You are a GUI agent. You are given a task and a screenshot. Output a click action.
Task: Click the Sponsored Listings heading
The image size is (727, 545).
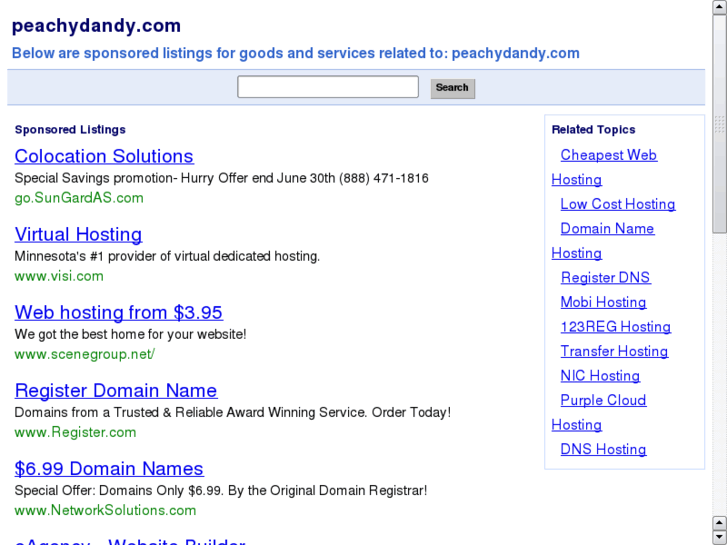click(70, 129)
